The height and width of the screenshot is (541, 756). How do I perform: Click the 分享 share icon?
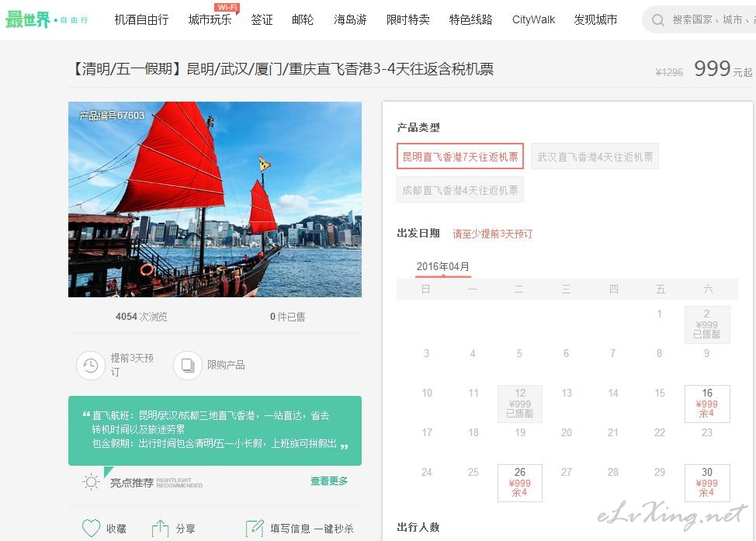click(160, 529)
